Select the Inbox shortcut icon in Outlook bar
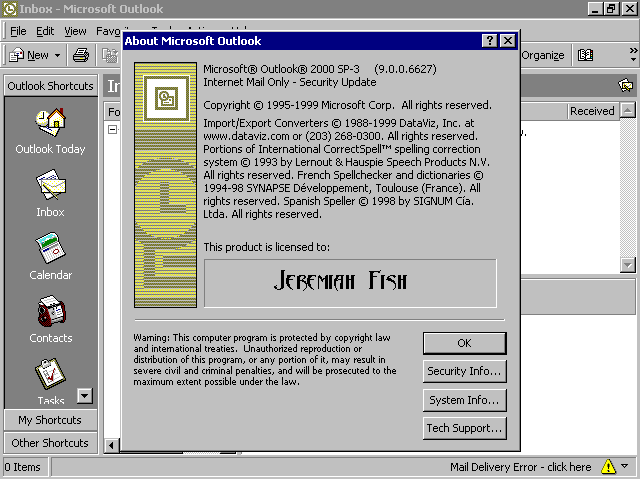 click(51, 185)
